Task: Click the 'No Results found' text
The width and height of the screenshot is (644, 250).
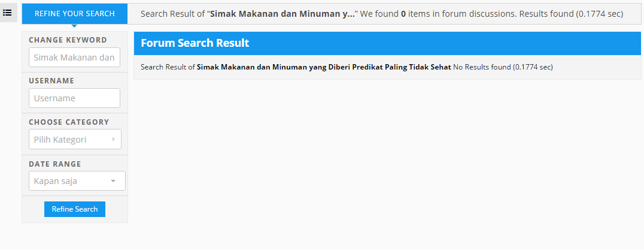Action: click(x=482, y=67)
